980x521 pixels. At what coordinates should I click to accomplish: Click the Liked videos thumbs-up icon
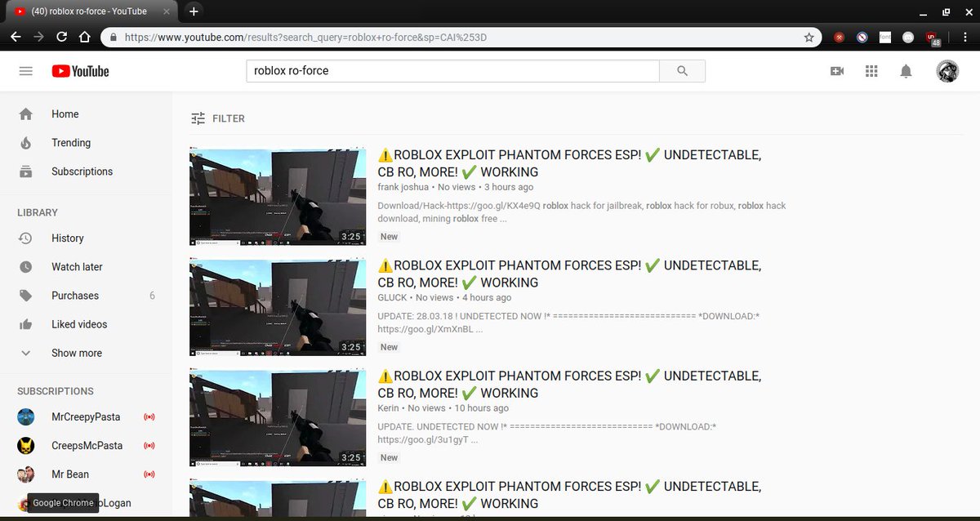(x=25, y=324)
